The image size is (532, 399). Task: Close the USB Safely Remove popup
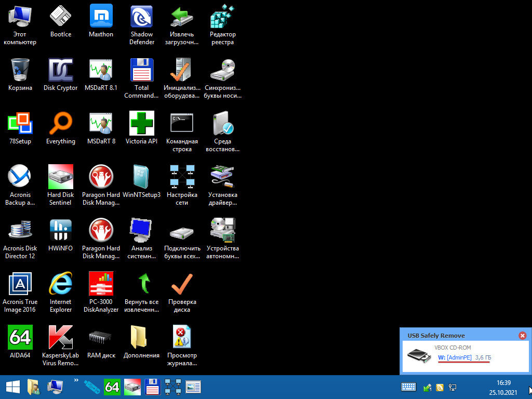pos(523,336)
